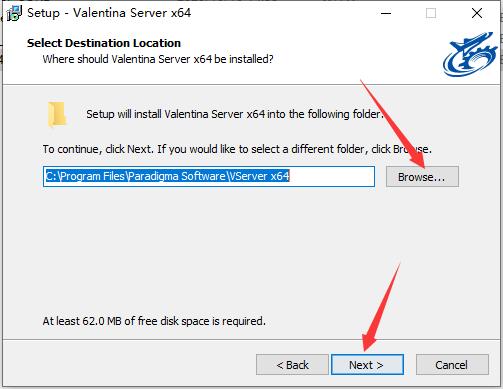The height and width of the screenshot is (389, 503).
Task: Click the blue Valentina airplane logo
Action: pyautogui.click(x=470, y=54)
